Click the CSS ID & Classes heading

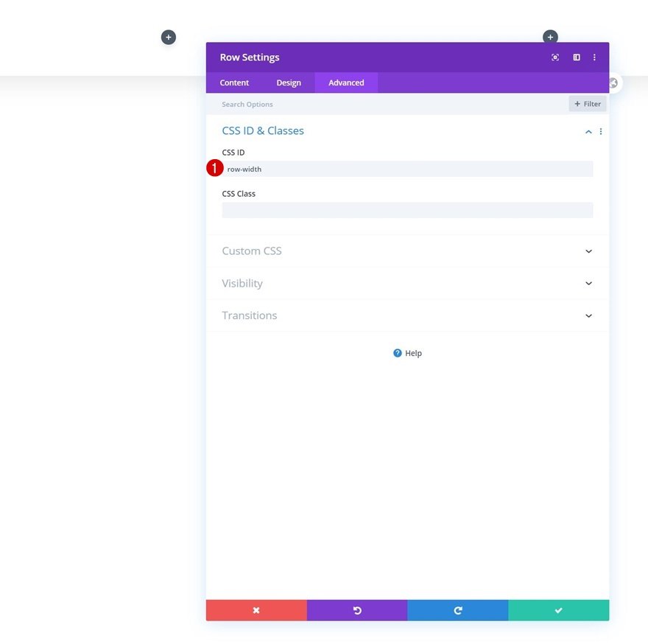(x=263, y=130)
